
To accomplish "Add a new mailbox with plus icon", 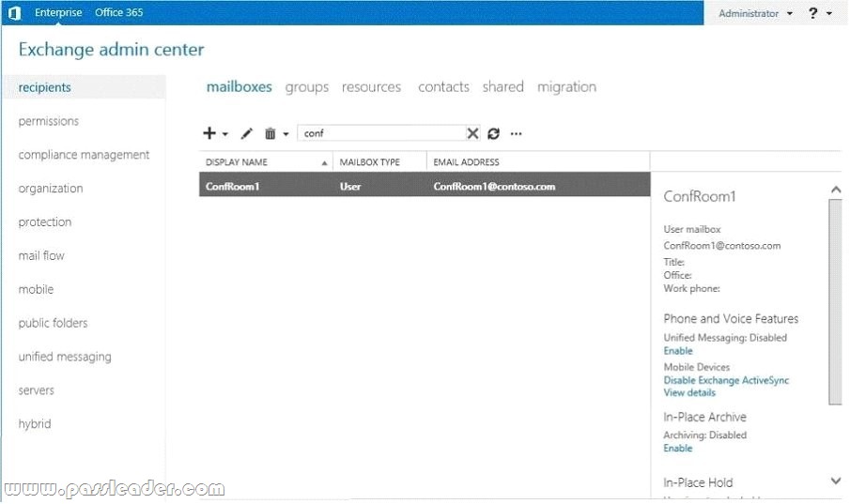I will (x=209, y=133).
